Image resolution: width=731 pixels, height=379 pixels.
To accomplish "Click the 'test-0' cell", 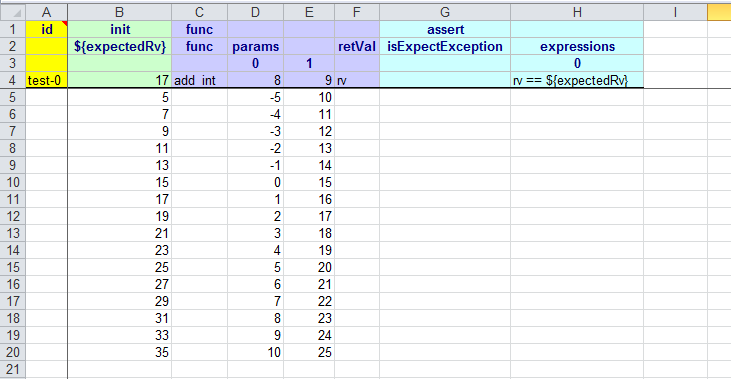I will (46, 80).
